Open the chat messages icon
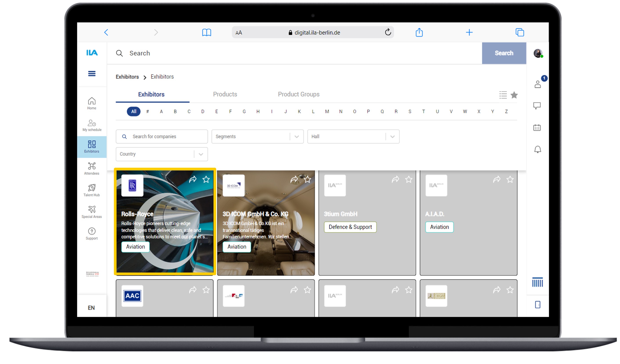The width and height of the screenshot is (620, 364). coord(537,106)
